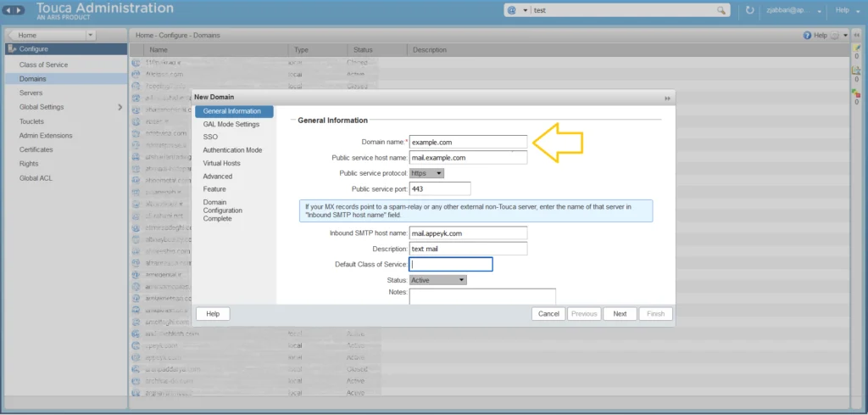Click the Domain name input field
868x415 pixels.
pos(468,142)
